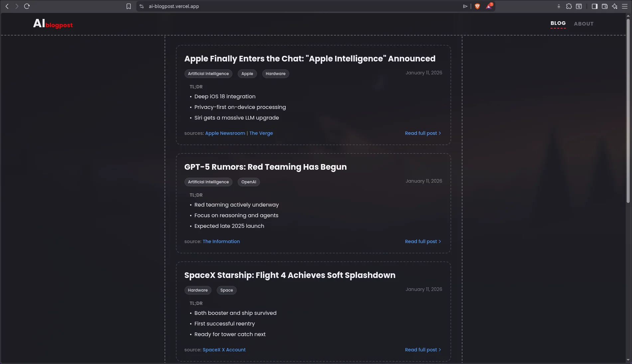Select the Space tag
The height and width of the screenshot is (364, 632).
click(227, 290)
